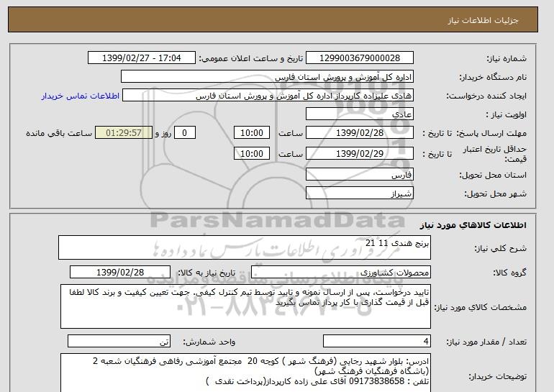Image resolution: width=554 pixels, height=392 pixels.
Task: Open buyer contact info link اطلاعات تماس خریدار
Action: tap(80, 96)
